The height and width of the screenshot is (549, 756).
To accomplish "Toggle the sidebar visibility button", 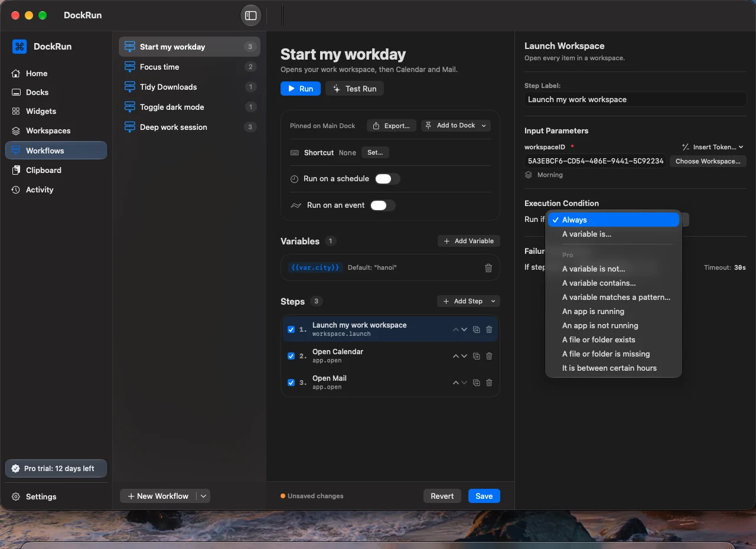I will (x=251, y=15).
